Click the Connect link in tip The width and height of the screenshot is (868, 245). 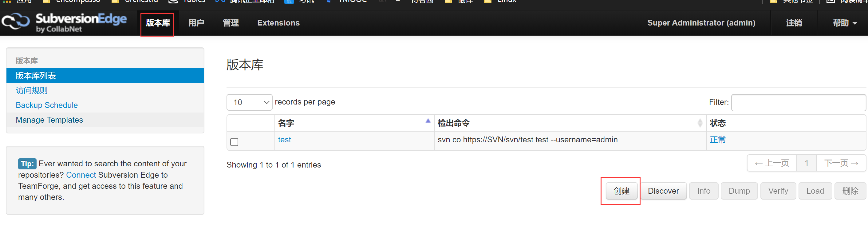[x=81, y=175]
